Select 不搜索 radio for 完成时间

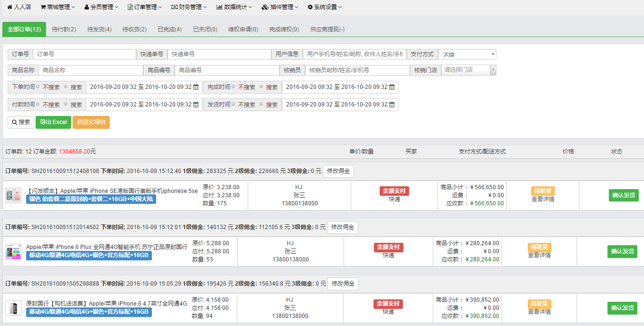tap(233, 87)
